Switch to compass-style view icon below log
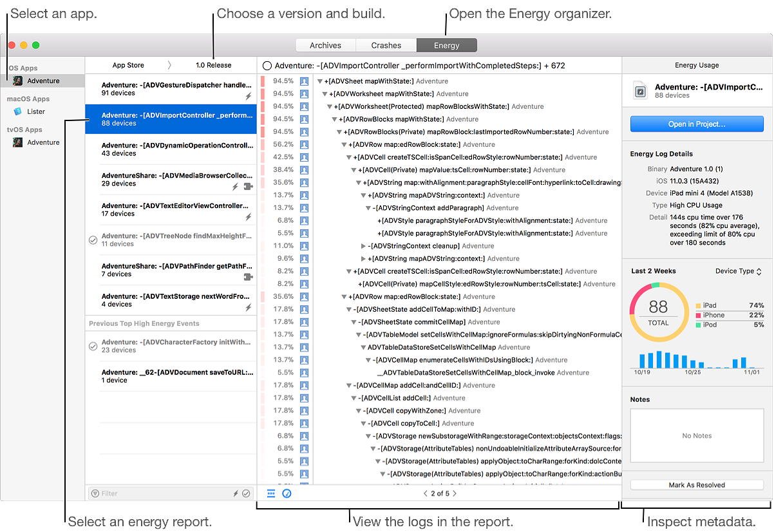This screenshot has width=774, height=532. [x=287, y=493]
